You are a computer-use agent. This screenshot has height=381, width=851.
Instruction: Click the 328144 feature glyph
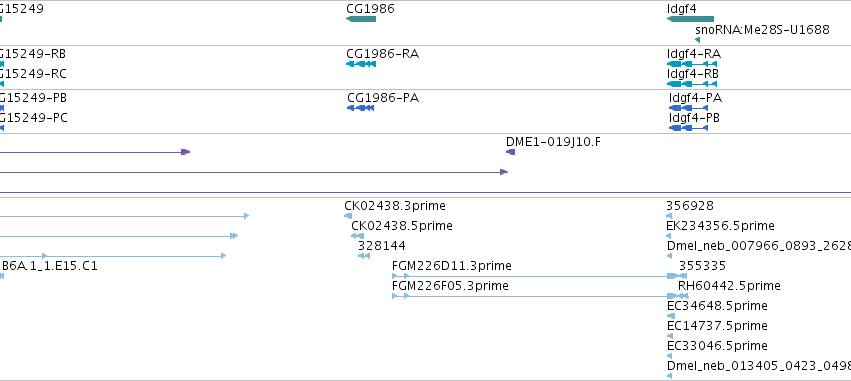coord(364,256)
